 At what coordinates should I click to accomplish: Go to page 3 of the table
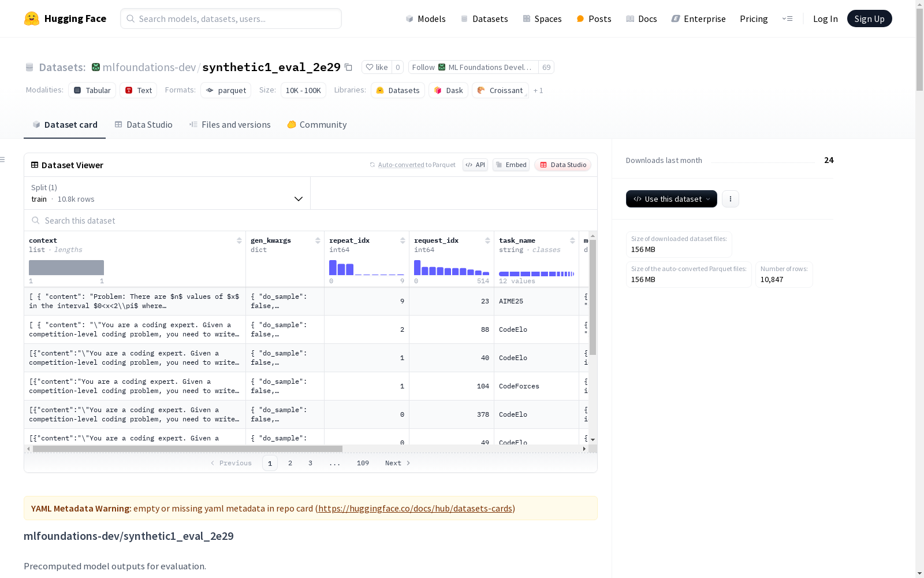(310, 463)
